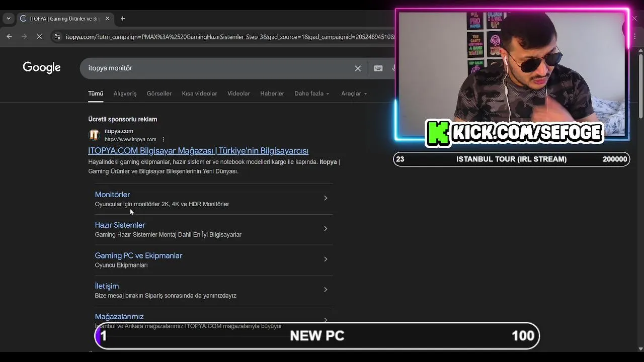Image resolution: width=644 pixels, height=362 pixels.
Task: Close the ITOPYA browser tab
Action: click(107, 19)
